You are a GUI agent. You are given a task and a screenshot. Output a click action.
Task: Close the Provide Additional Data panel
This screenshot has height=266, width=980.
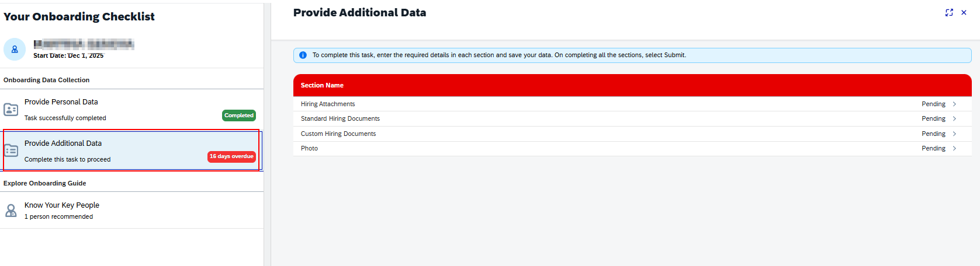pyautogui.click(x=964, y=13)
